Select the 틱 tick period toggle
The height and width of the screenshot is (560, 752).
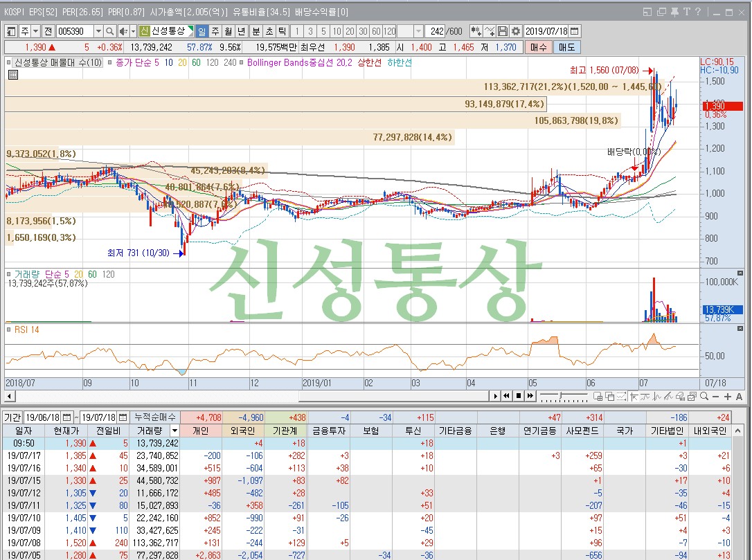283,32
